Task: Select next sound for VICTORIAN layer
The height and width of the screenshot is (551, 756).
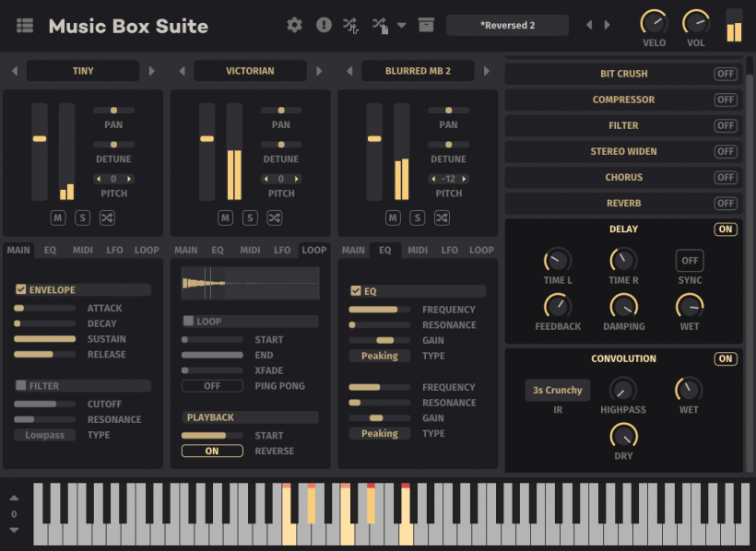Action: click(x=319, y=71)
